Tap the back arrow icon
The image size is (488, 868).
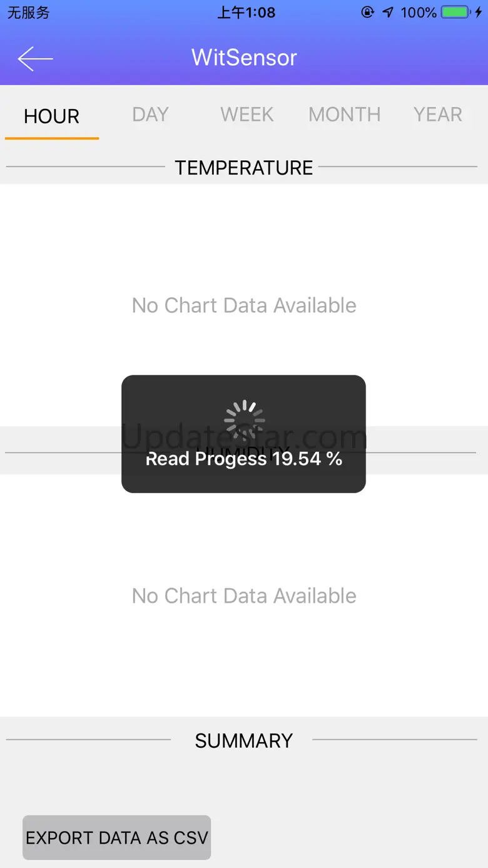coord(35,59)
